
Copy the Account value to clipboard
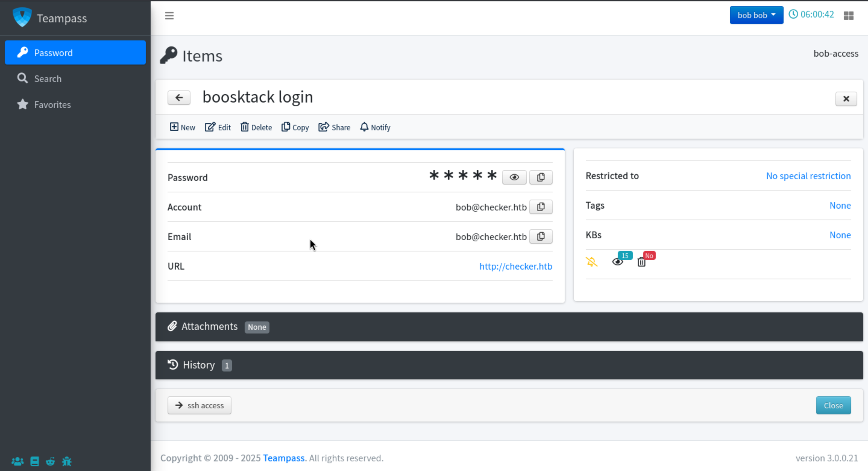pyautogui.click(x=540, y=207)
